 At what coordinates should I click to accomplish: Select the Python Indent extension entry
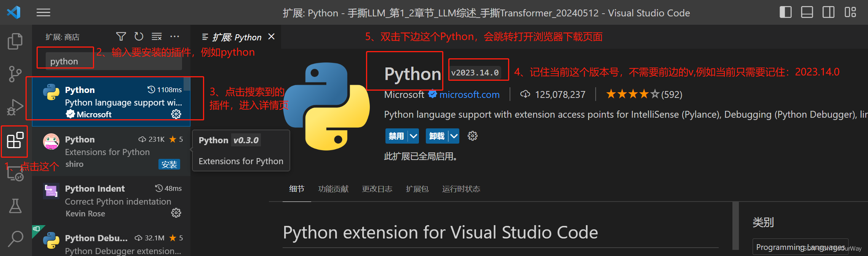point(111,201)
